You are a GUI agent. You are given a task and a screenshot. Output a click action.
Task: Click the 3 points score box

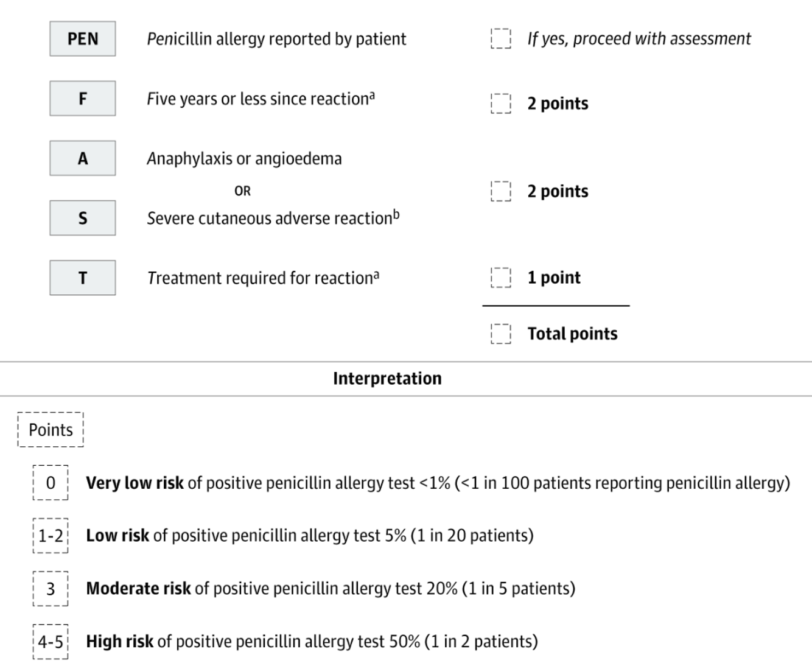(x=51, y=589)
